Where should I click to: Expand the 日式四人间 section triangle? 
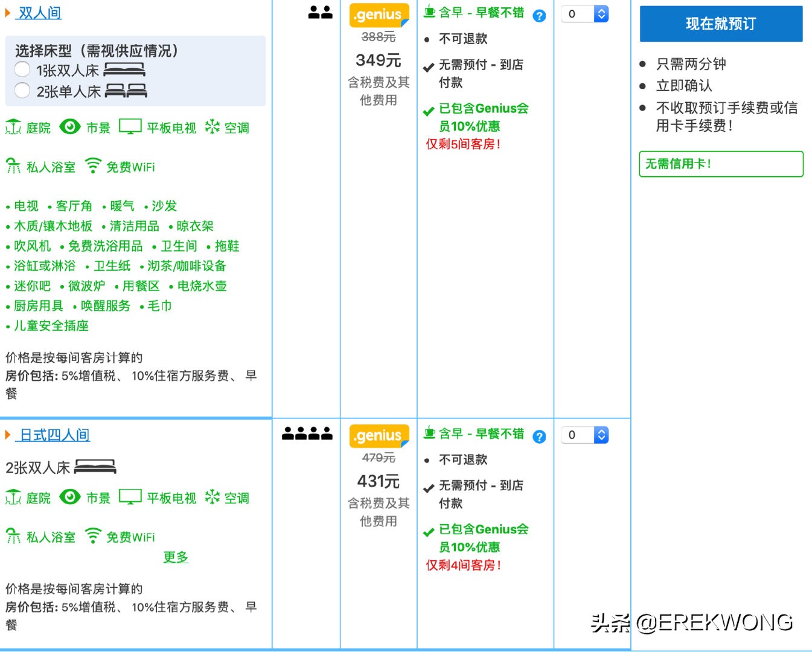pyautogui.click(x=8, y=434)
